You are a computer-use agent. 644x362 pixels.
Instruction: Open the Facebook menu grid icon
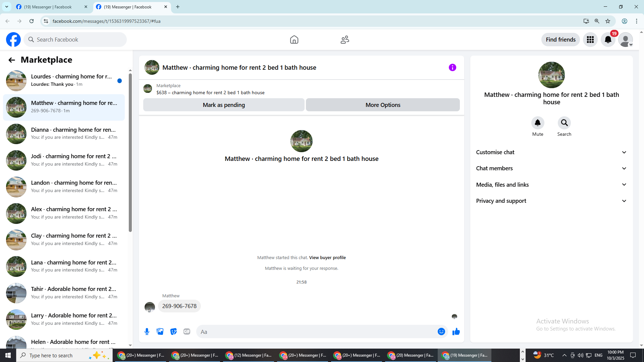click(590, 40)
